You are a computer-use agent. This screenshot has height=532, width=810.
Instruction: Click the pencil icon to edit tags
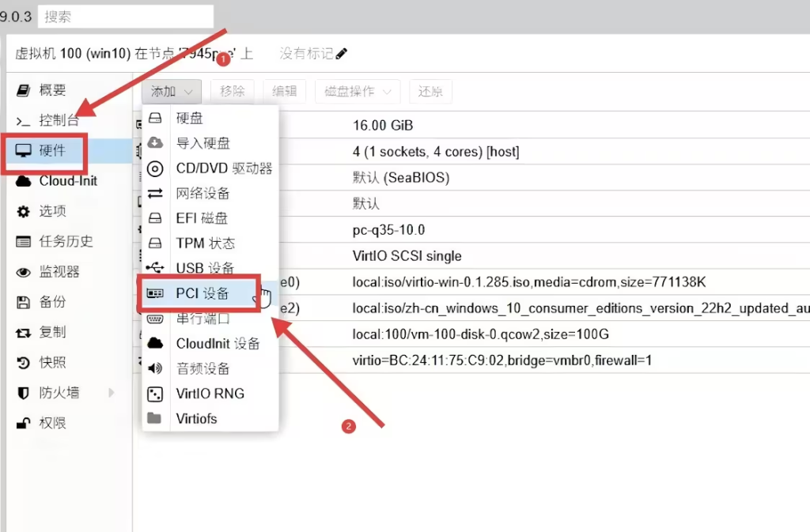point(341,54)
